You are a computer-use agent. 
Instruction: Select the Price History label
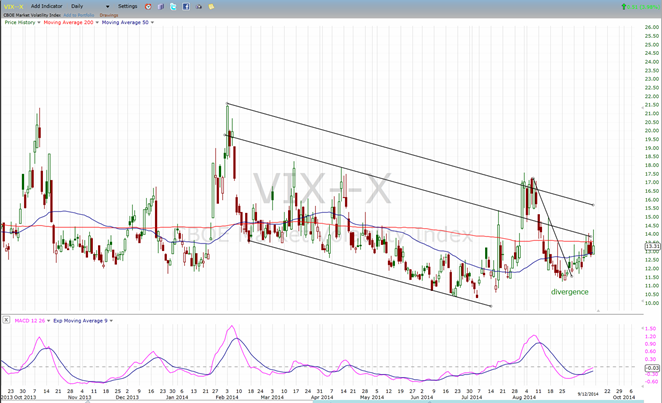[x=20, y=22]
